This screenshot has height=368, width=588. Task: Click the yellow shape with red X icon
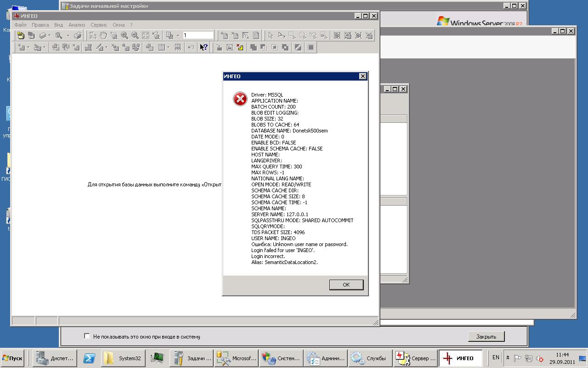(x=240, y=47)
